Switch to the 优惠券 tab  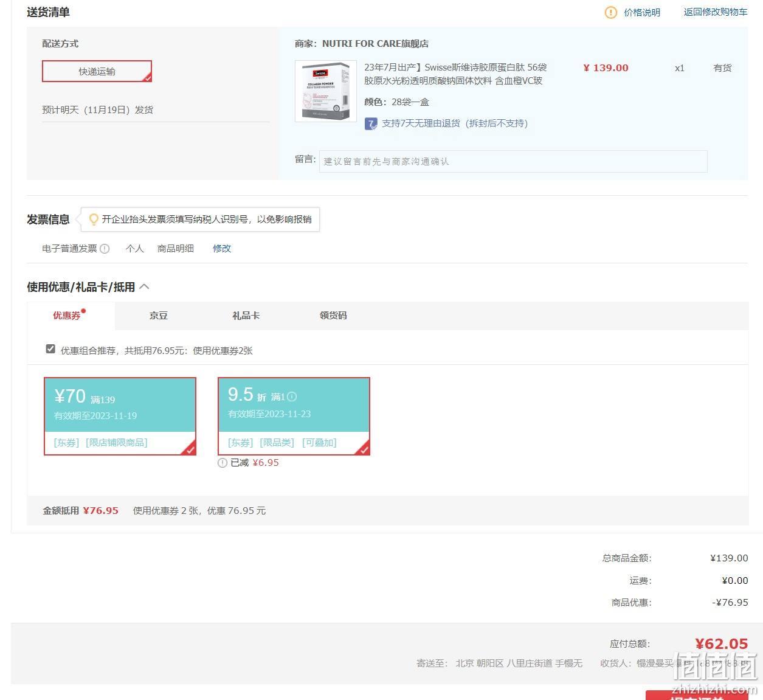click(x=67, y=315)
